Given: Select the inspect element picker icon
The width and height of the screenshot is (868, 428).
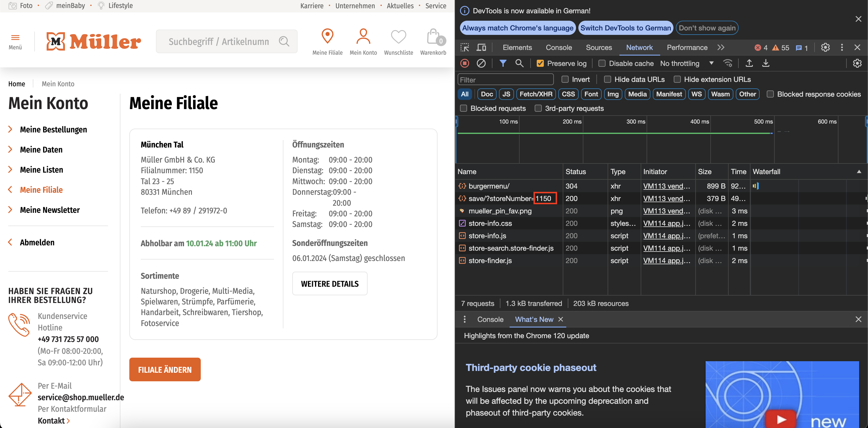Looking at the screenshot, I should (x=465, y=48).
